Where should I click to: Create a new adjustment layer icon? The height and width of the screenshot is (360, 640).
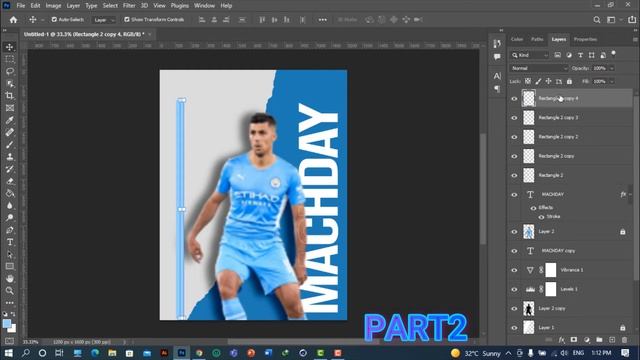[x=587, y=340]
